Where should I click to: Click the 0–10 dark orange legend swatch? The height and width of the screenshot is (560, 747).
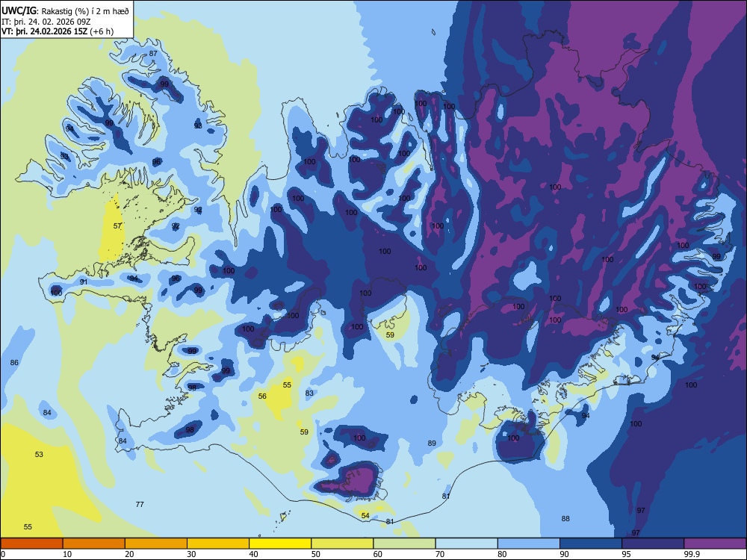coord(31,544)
